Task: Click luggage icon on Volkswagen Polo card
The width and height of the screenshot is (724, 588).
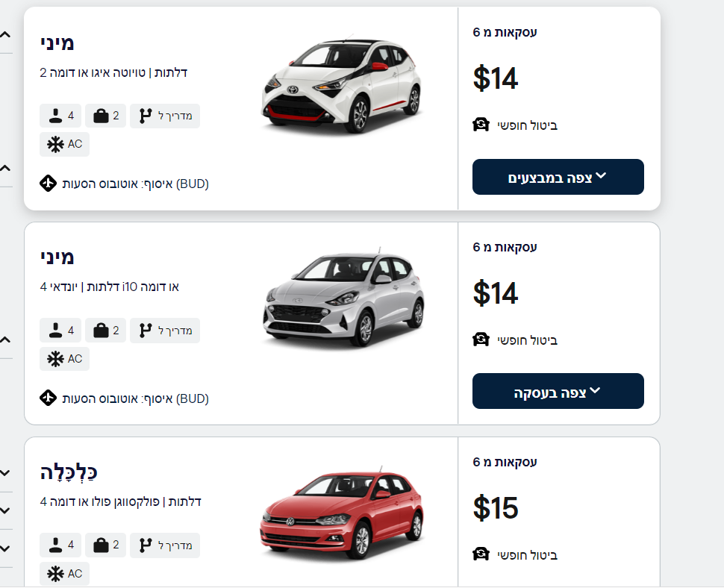Action: (x=99, y=545)
